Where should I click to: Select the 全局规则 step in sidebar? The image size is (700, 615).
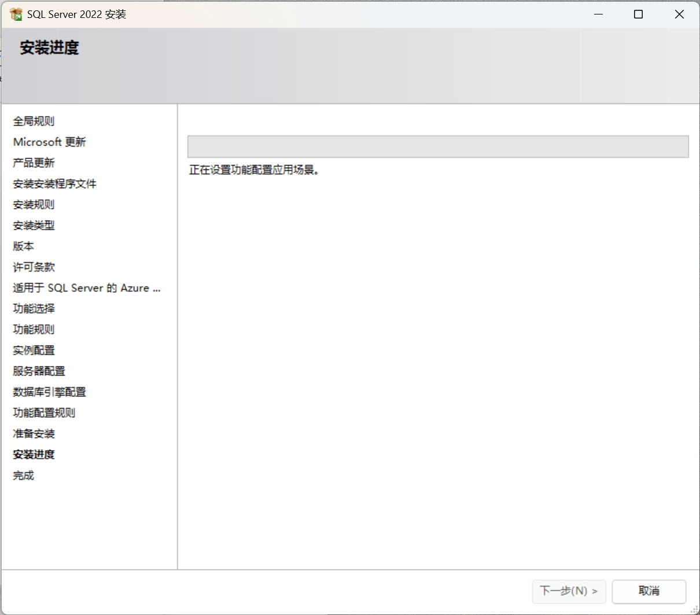point(34,121)
